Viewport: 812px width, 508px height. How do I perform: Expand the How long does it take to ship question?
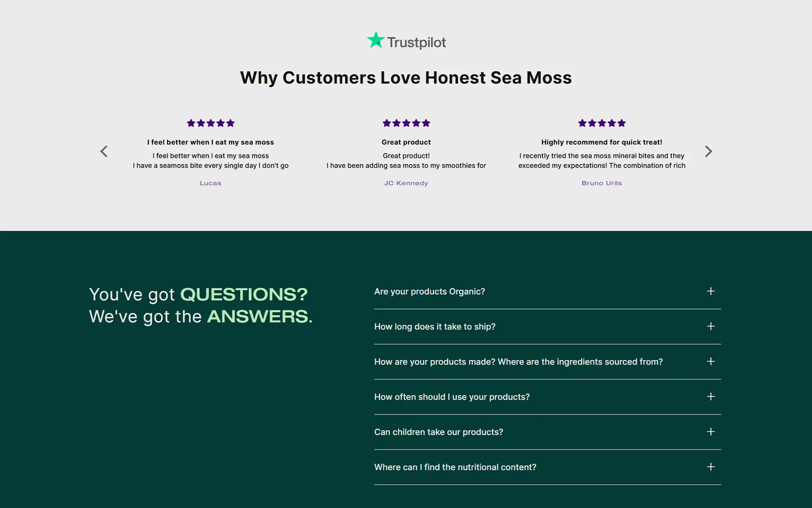pyautogui.click(x=547, y=327)
